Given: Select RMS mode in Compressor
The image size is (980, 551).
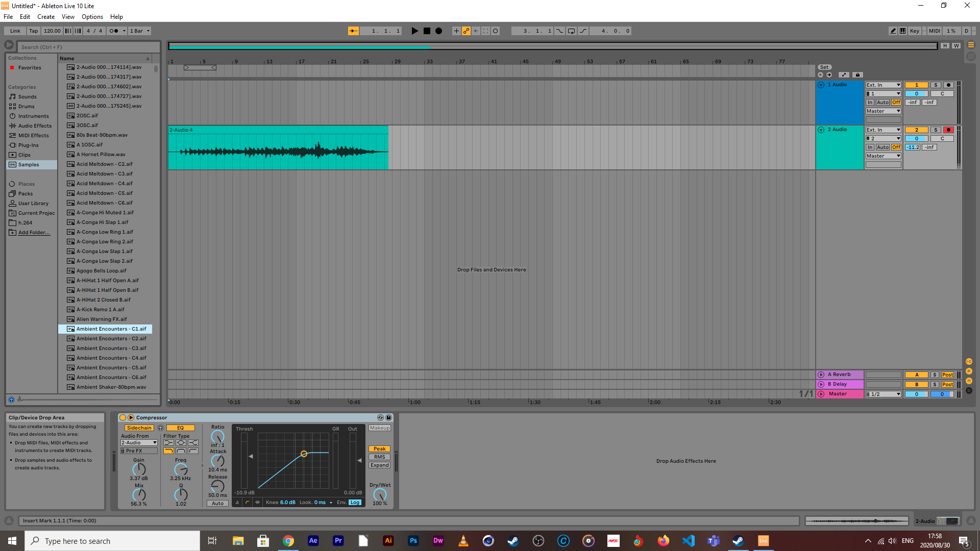Looking at the screenshot, I should [379, 457].
